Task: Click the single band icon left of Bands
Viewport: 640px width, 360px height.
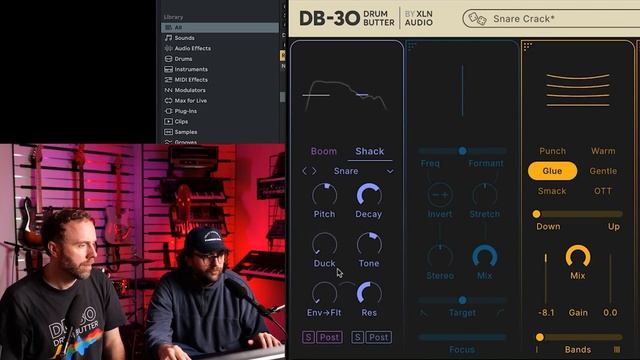Action: point(537,350)
